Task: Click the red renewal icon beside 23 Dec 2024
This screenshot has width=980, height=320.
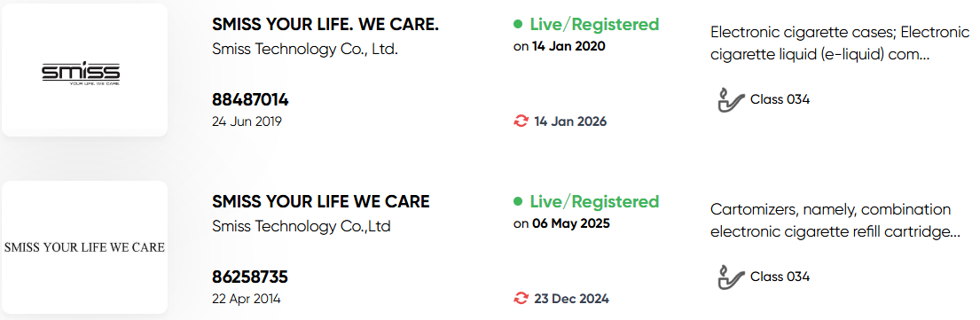Action: tap(521, 299)
